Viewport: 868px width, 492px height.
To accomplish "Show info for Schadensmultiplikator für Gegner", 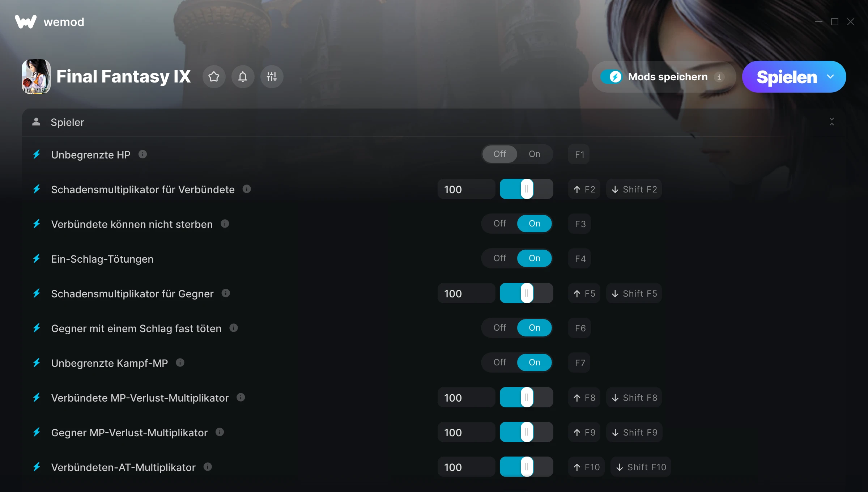I will tap(226, 293).
